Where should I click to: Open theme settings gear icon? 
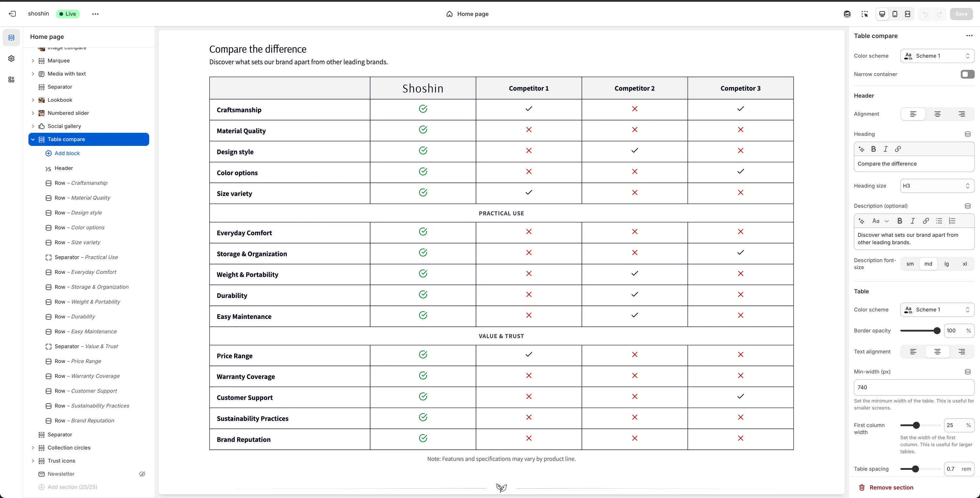[11, 58]
